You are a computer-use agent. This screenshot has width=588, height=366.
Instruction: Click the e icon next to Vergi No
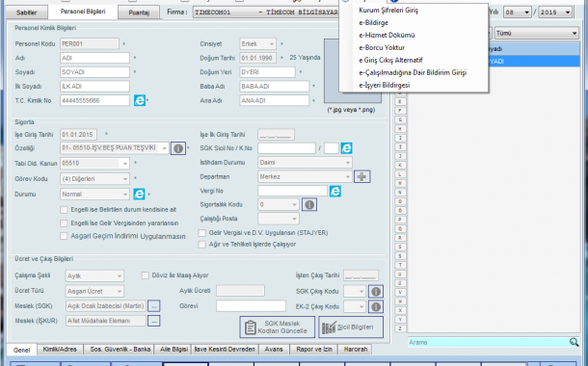tap(334, 191)
